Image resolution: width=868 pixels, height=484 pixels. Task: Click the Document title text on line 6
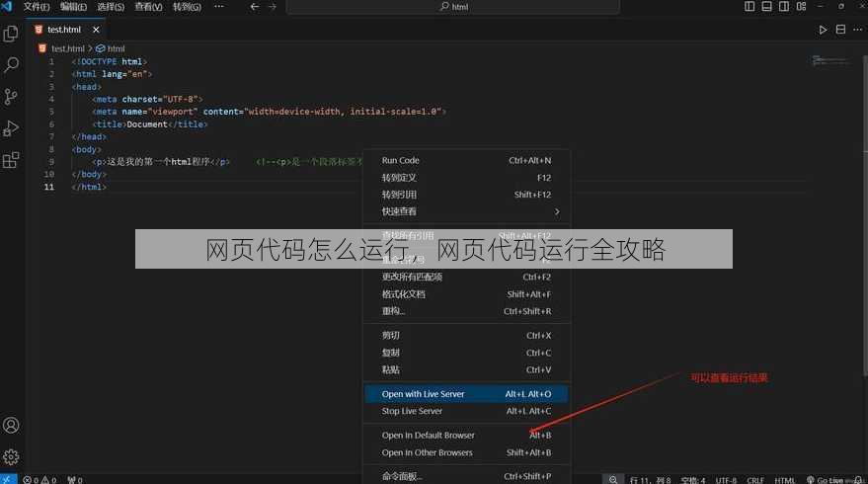tap(147, 124)
